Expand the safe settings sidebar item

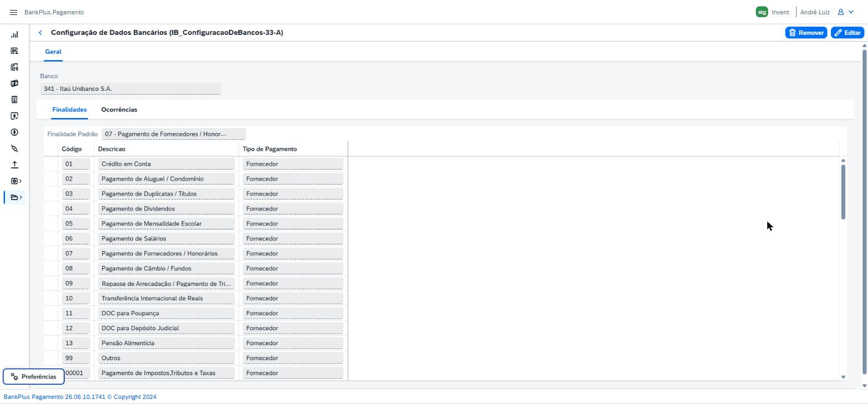pos(16,181)
